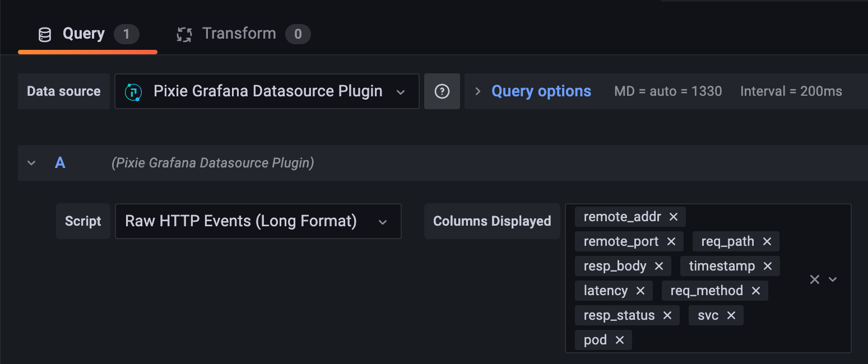Open the Columns Displayed dropdown arrow
Screen dimensions: 868x364
[833, 279]
